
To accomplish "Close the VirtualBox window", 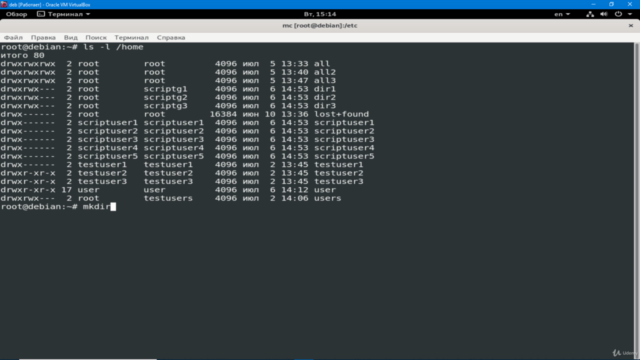I will [630, 4].
